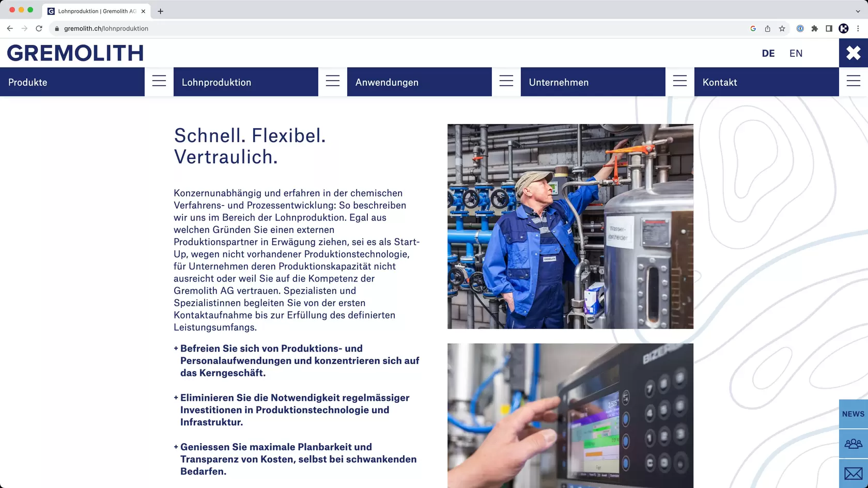Switch language to EN

[x=796, y=53]
